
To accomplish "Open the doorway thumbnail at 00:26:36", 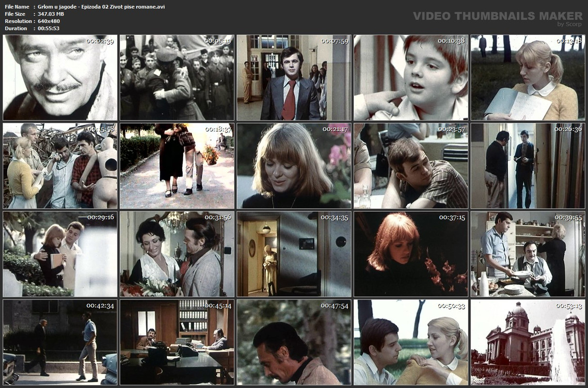I will tap(528, 166).
